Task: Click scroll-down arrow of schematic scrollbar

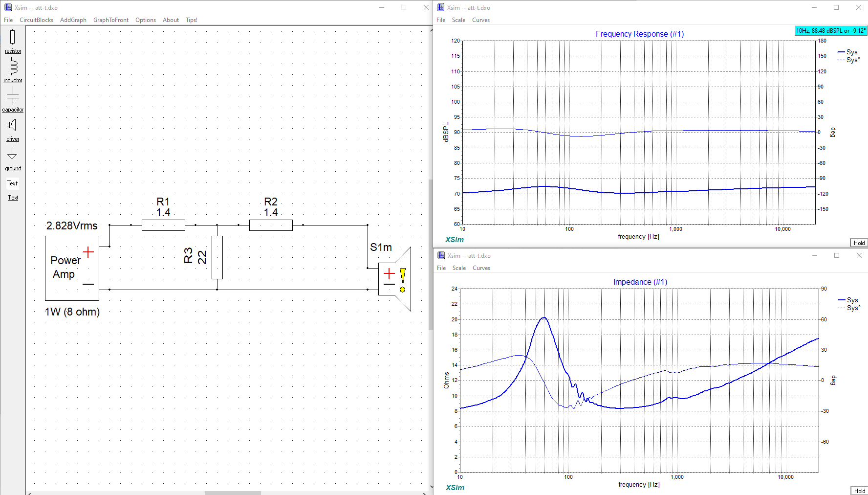Action: 431,487
